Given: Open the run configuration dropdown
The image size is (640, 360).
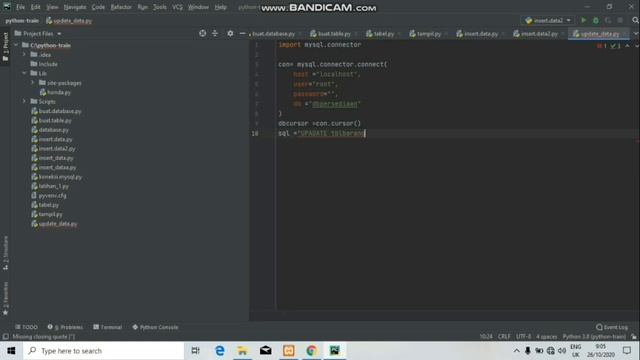Looking at the screenshot, I should click(549, 20).
